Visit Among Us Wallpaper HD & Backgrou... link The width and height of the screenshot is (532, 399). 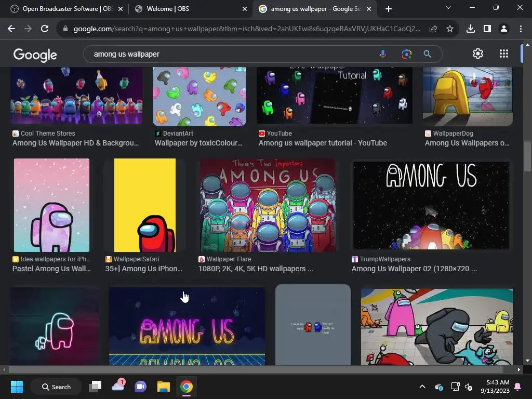(76, 143)
